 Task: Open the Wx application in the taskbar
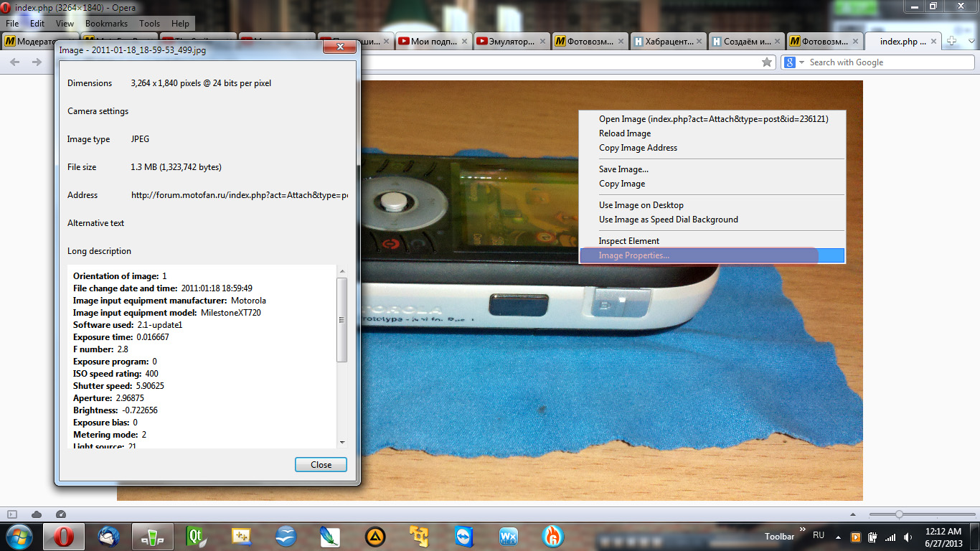coord(508,537)
